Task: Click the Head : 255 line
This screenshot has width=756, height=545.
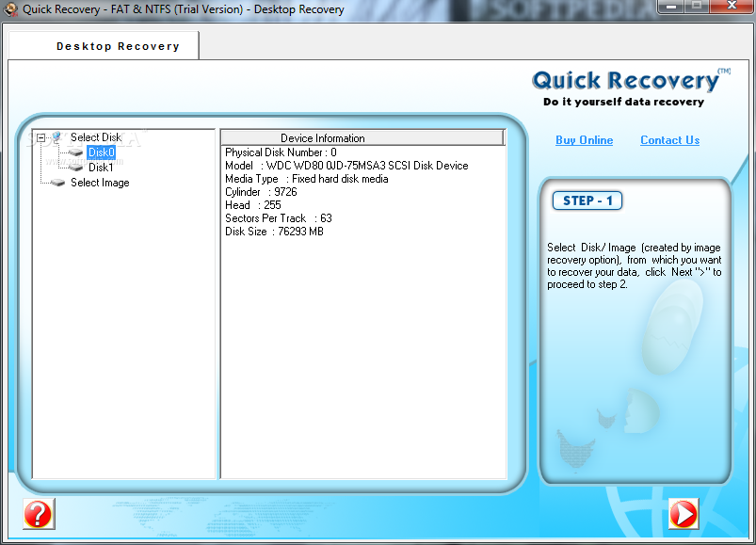Action: [253, 205]
